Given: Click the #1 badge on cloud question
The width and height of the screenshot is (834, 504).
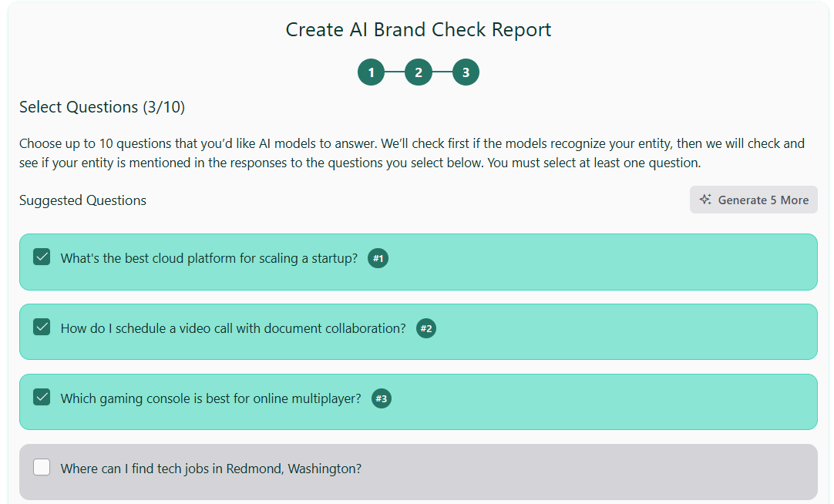Looking at the screenshot, I should point(378,258).
